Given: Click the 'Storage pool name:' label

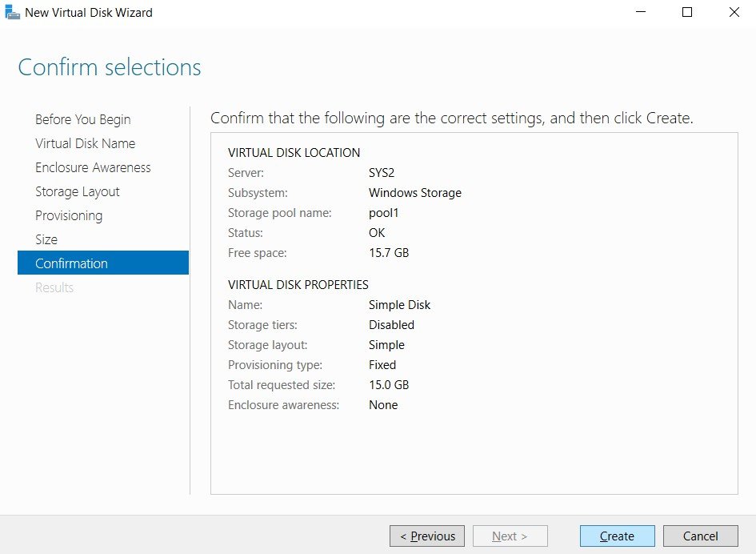Looking at the screenshot, I should coord(280,213).
